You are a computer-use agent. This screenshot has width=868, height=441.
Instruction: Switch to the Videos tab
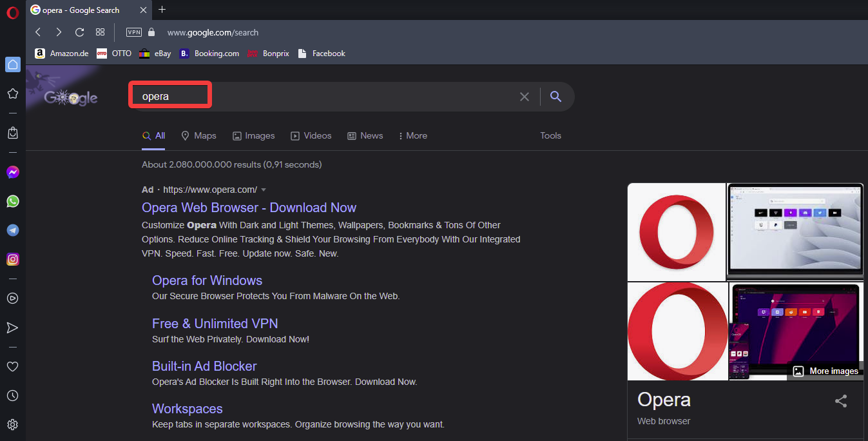click(x=311, y=135)
